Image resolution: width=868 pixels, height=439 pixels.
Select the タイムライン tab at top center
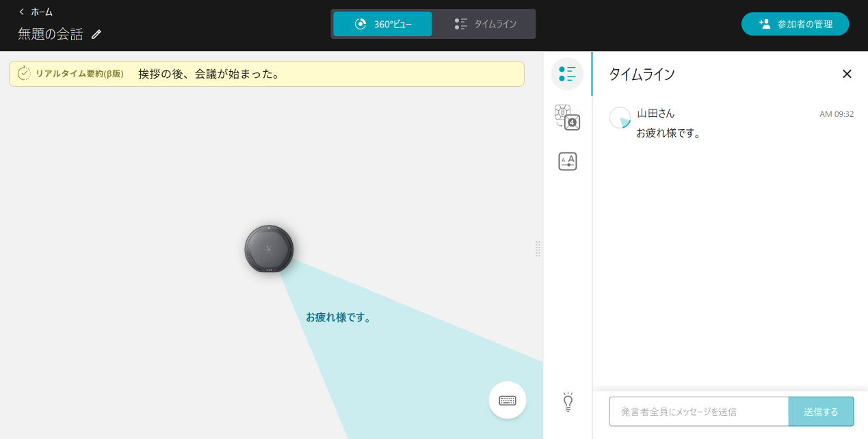pos(485,23)
